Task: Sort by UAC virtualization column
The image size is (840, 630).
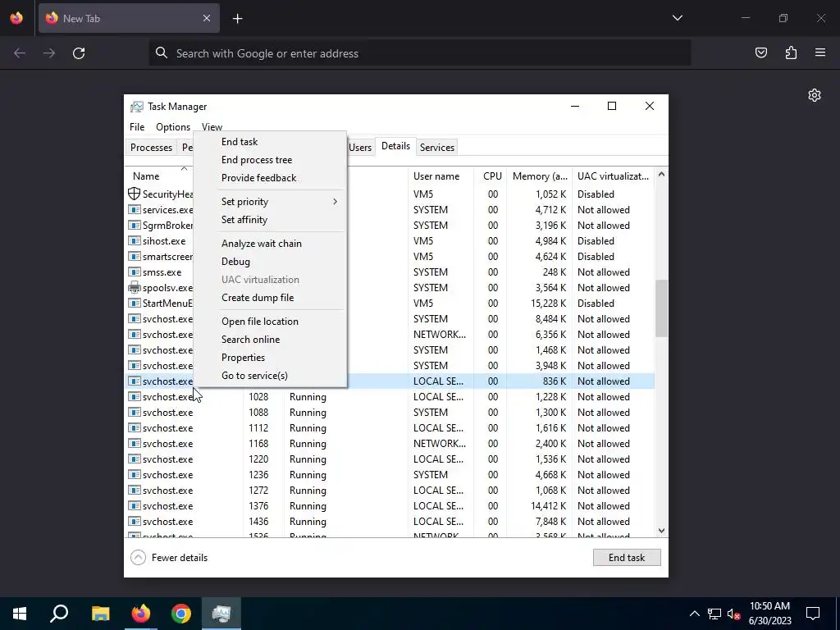Action: click(613, 176)
